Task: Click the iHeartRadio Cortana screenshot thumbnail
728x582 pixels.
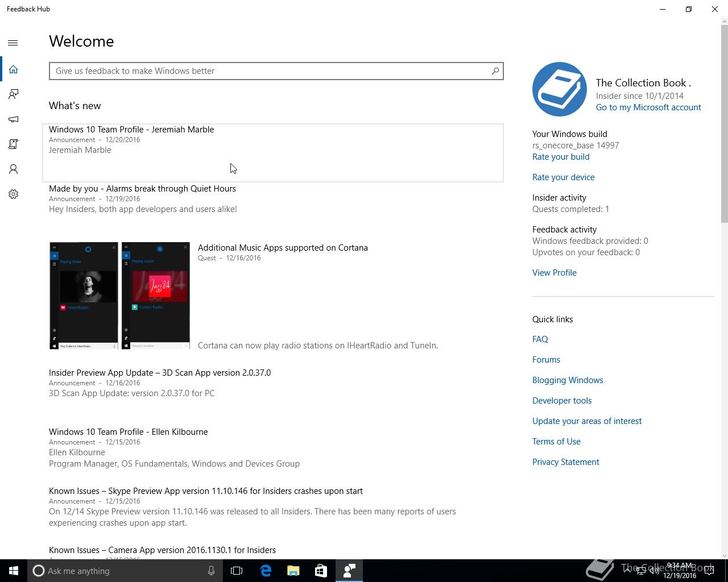Action: pyautogui.click(x=84, y=296)
